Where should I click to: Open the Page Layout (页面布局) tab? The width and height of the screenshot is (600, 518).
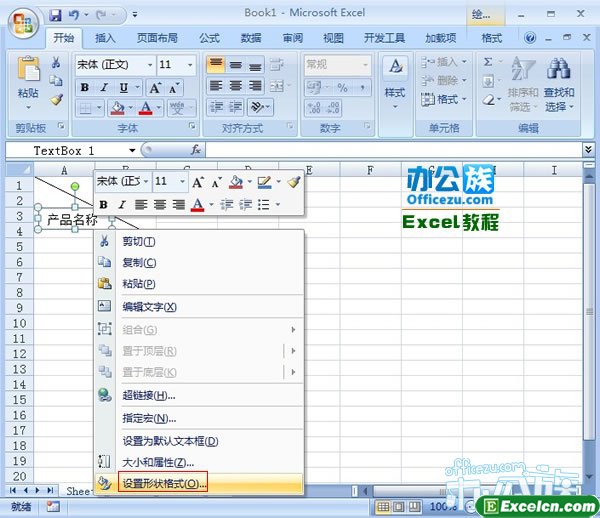tap(157, 38)
